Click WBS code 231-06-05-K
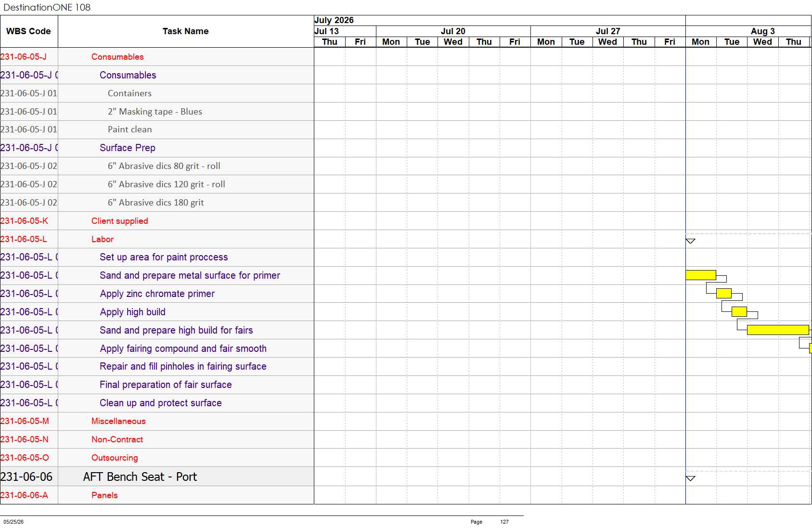Viewport: 812px width, 528px height. click(x=24, y=221)
